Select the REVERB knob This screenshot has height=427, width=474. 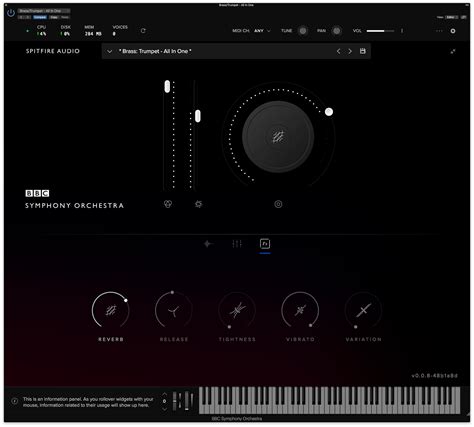coord(111,310)
